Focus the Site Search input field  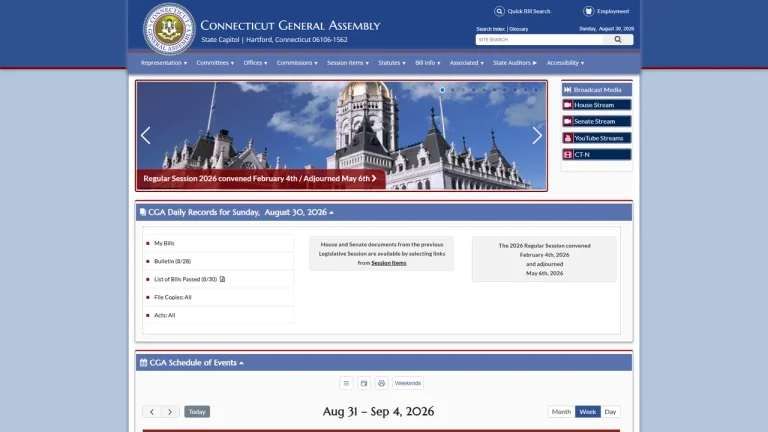coord(539,40)
